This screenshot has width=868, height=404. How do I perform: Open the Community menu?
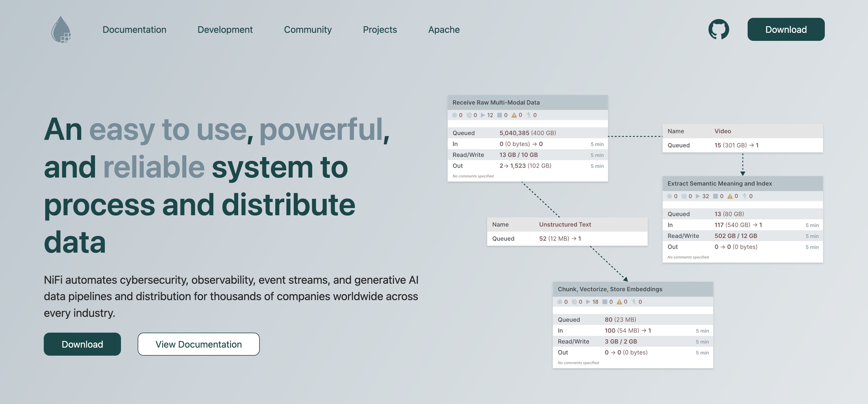[x=308, y=30]
